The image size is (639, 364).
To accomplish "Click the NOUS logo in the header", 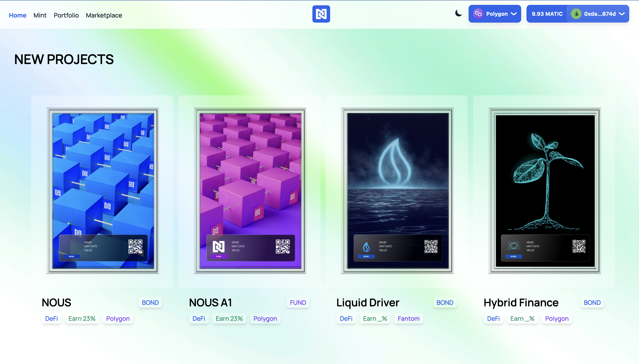I will click(x=321, y=14).
